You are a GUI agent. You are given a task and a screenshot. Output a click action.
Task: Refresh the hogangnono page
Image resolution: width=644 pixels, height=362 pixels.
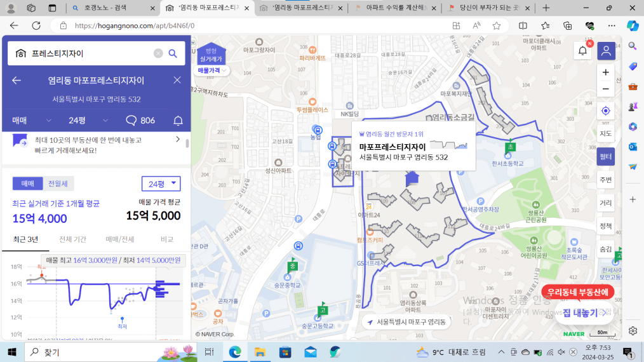click(x=36, y=25)
